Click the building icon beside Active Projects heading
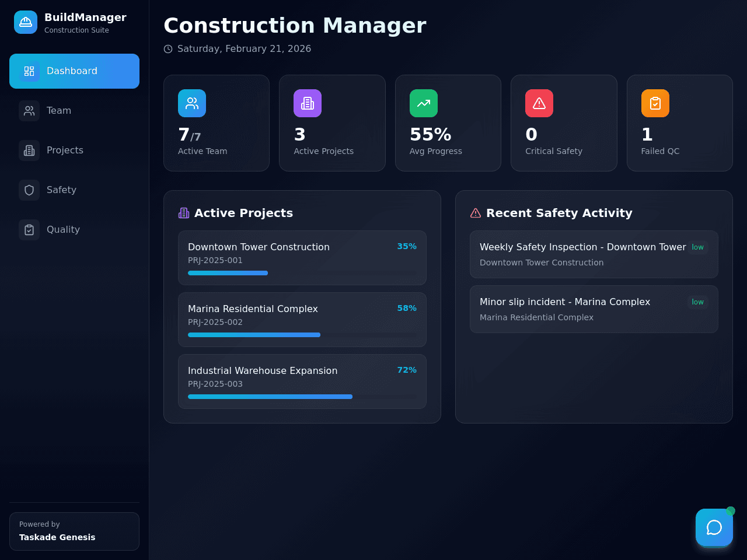Image resolution: width=747 pixels, height=560 pixels. pos(184,213)
